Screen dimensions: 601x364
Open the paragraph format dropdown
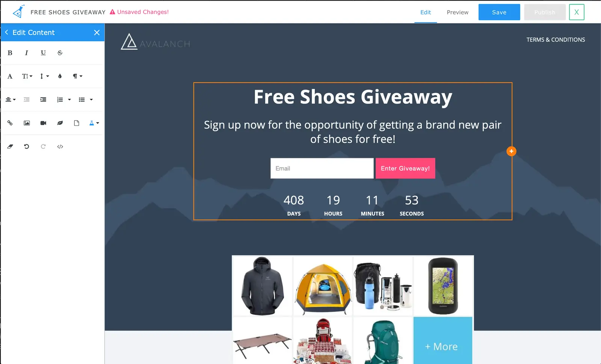click(77, 76)
